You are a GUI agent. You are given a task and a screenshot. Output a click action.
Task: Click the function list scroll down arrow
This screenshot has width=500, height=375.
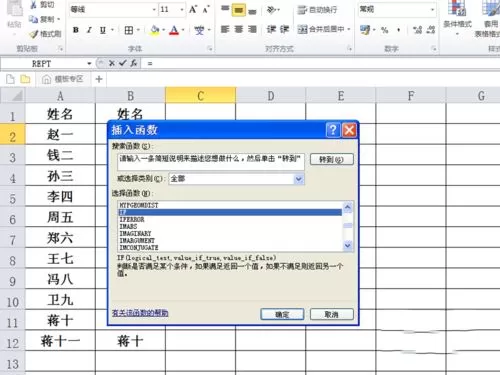tap(348, 246)
